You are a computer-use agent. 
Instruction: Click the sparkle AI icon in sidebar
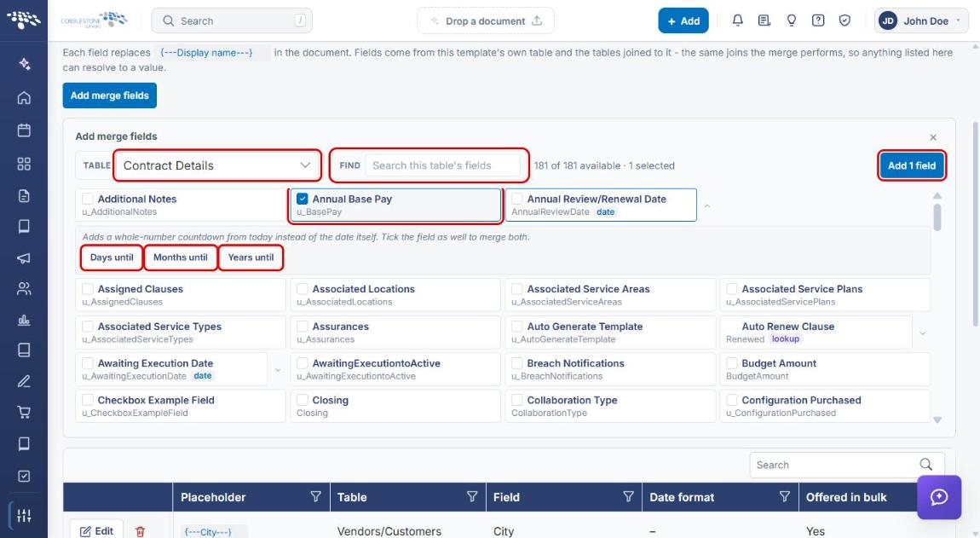24,64
